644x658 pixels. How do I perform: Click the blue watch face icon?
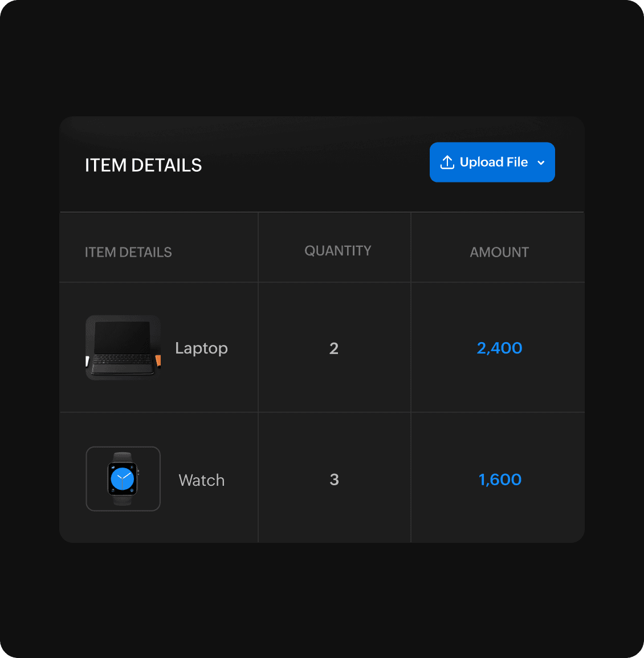point(123,478)
